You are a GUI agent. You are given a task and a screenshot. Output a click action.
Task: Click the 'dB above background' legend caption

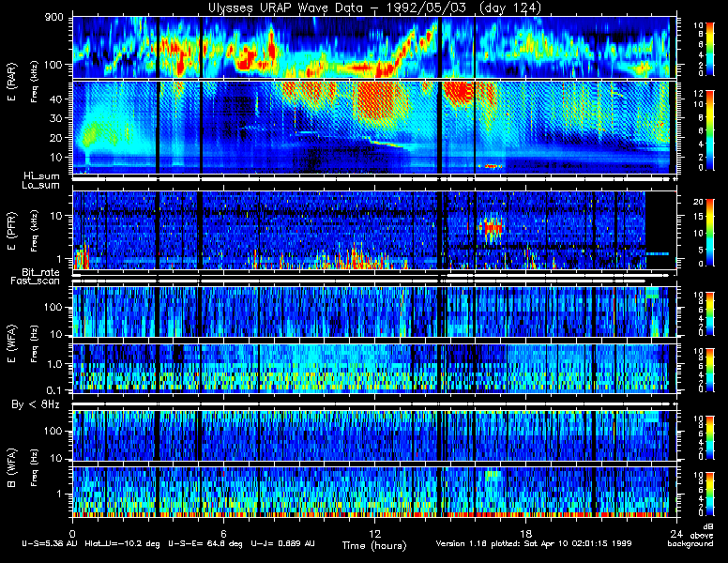click(x=690, y=536)
